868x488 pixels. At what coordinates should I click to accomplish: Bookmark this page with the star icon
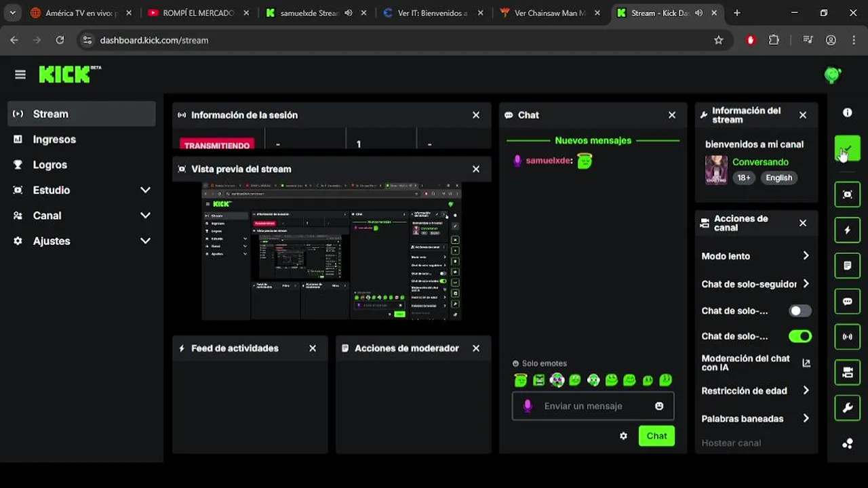tap(719, 40)
